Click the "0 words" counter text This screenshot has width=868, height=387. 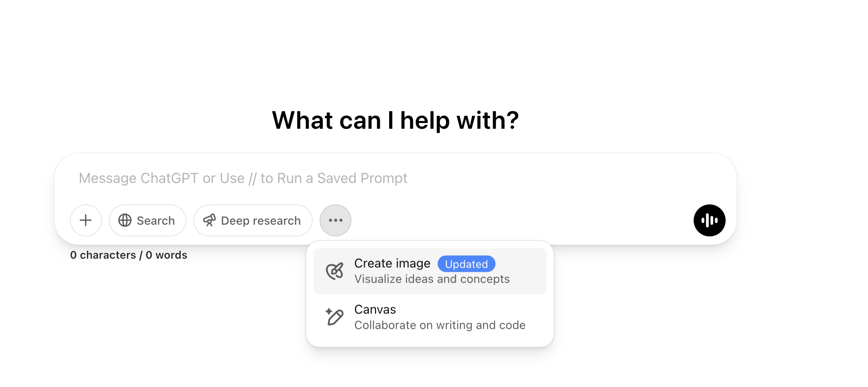click(166, 255)
